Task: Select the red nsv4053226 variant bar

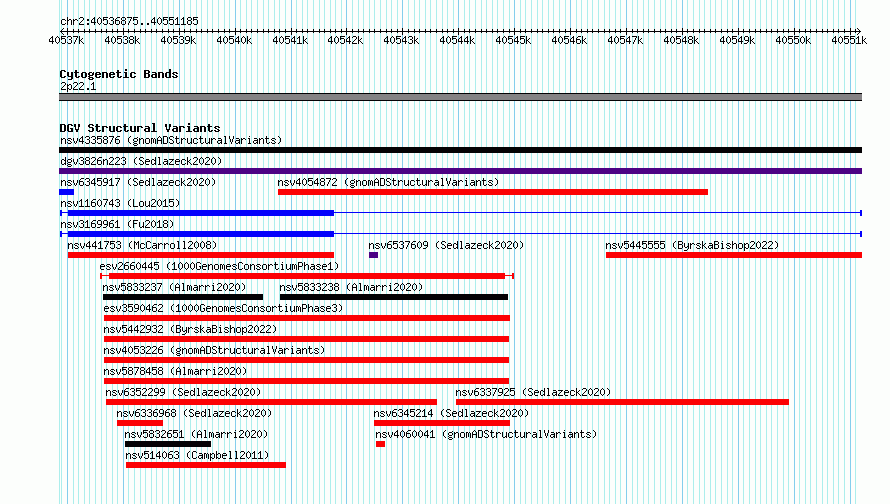Action: (307, 360)
